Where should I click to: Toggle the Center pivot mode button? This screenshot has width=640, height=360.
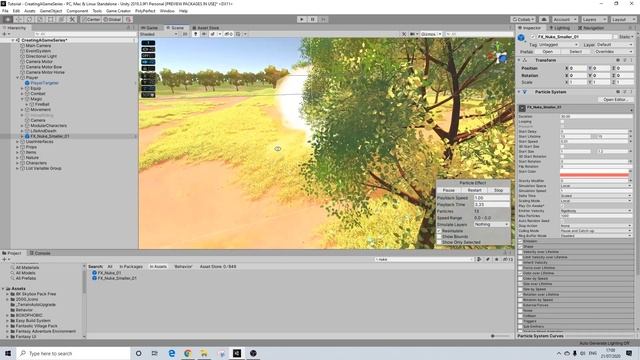click(91, 19)
